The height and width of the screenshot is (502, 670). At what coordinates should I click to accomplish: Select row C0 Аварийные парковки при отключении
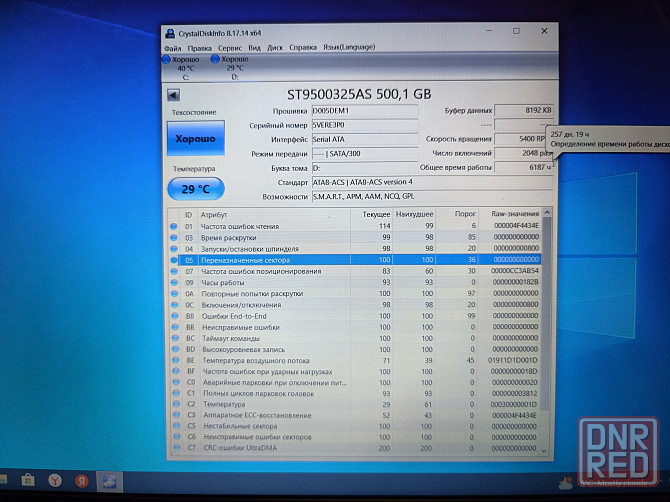tap(355, 382)
